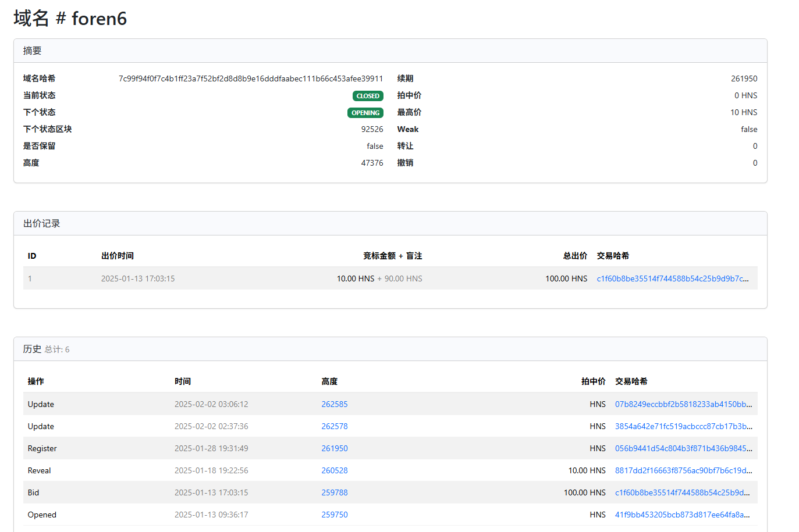
Task: Open Reveal transaction hash 8817dd2f1666...
Action: tap(683, 470)
